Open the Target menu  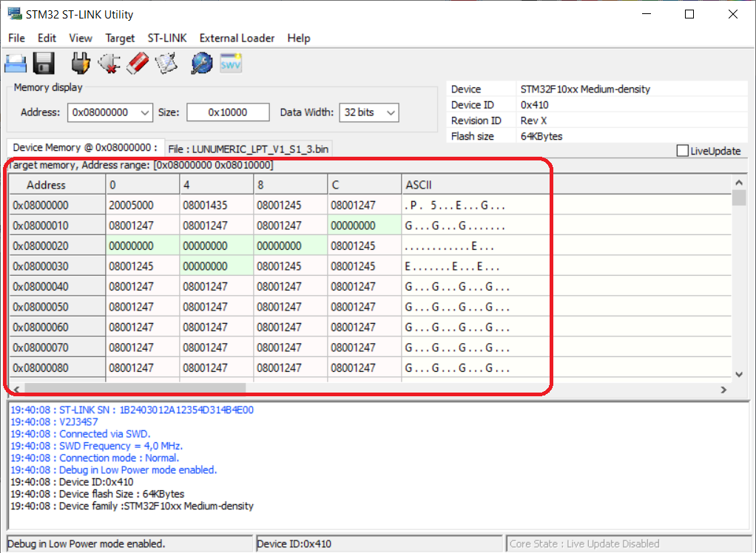(120, 38)
